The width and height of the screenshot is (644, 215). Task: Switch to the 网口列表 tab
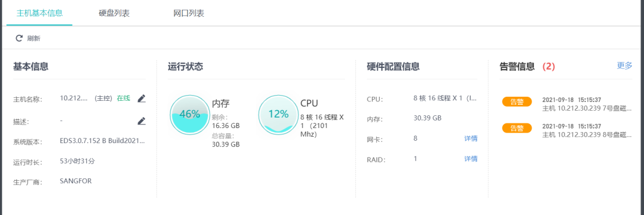coord(189,13)
